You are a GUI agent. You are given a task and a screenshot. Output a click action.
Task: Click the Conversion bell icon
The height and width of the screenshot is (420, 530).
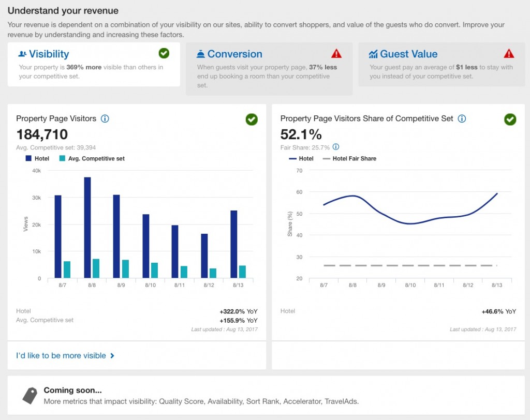pyautogui.click(x=200, y=54)
